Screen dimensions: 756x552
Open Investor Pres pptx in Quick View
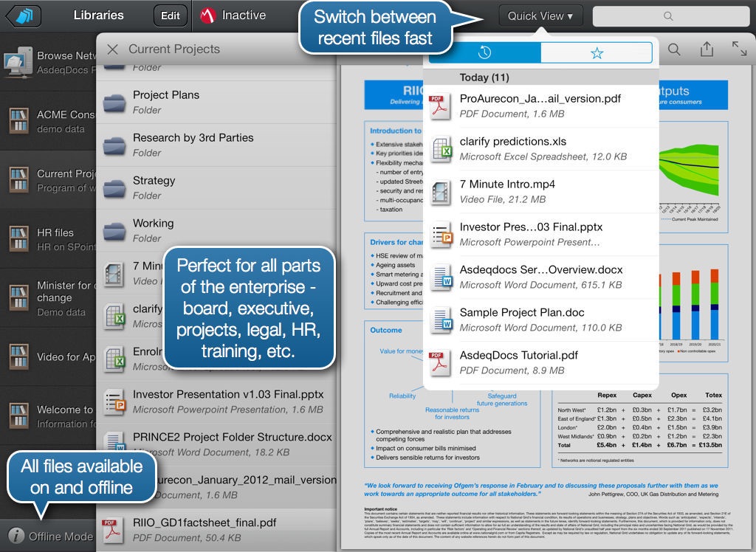click(541, 234)
